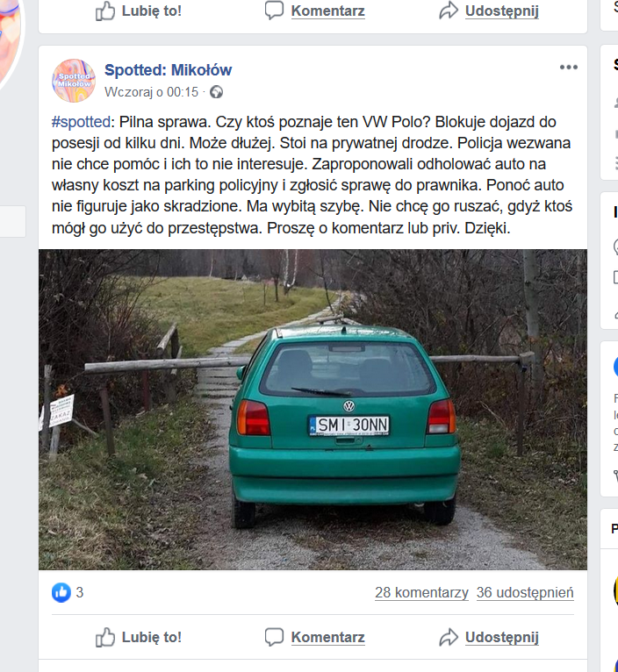Open the 28 komentarzy link

coord(421,593)
